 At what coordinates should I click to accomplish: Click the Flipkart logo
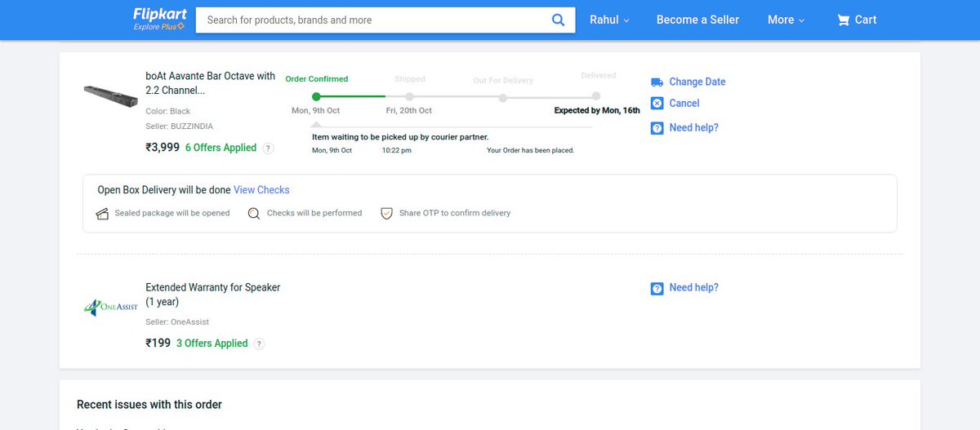(160, 14)
